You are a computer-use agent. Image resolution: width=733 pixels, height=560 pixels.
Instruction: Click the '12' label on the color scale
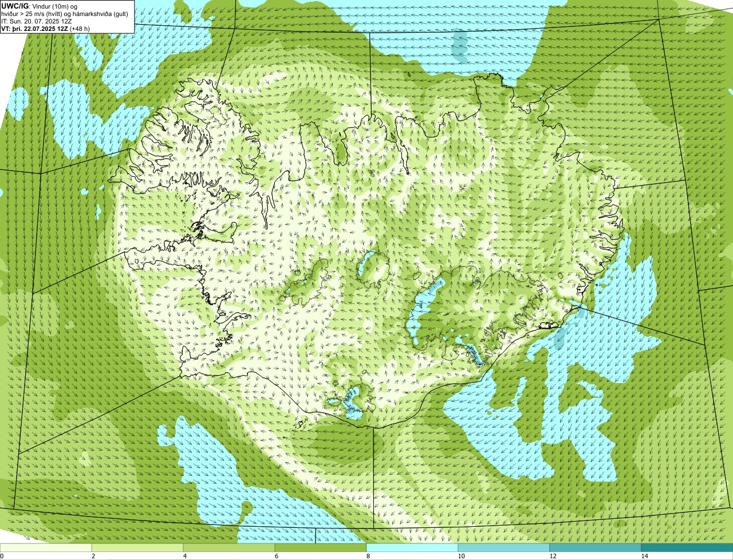point(553,555)
